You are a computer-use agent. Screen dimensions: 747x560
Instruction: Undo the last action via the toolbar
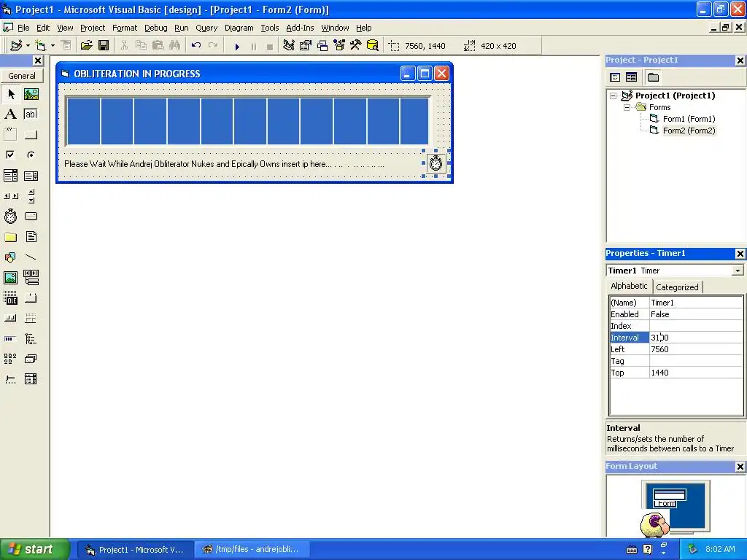point(196,46)
